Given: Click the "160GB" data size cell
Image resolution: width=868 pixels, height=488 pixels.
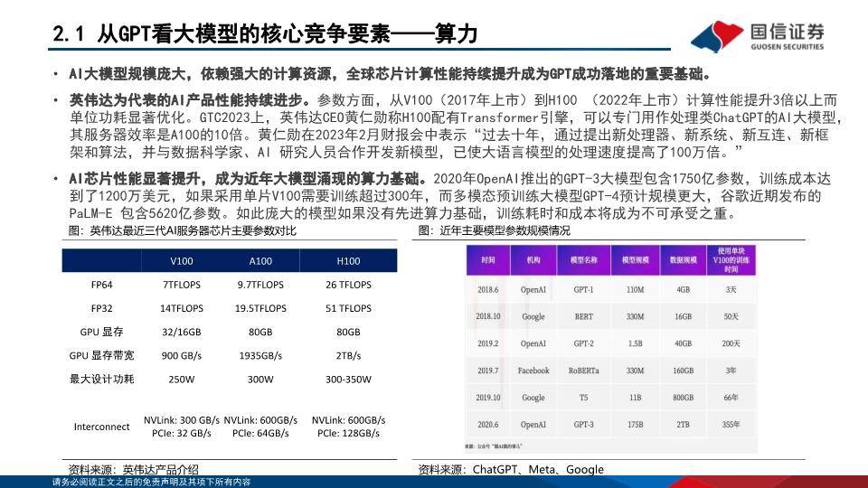Looking at the screenshot, I should click(x=684, y=371).
